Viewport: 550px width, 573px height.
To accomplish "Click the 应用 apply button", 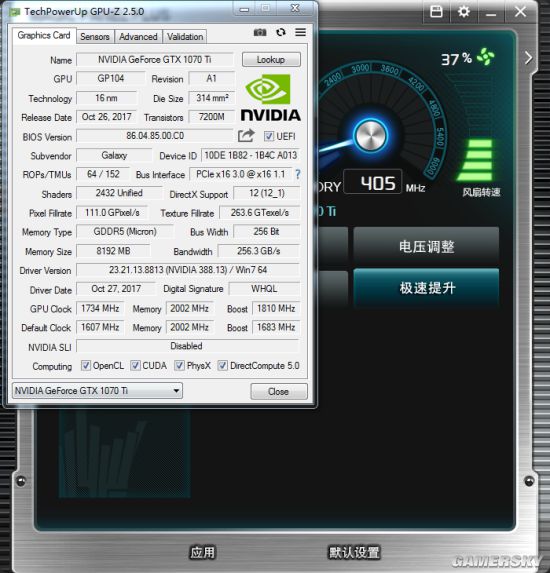I will click(203, 552).
